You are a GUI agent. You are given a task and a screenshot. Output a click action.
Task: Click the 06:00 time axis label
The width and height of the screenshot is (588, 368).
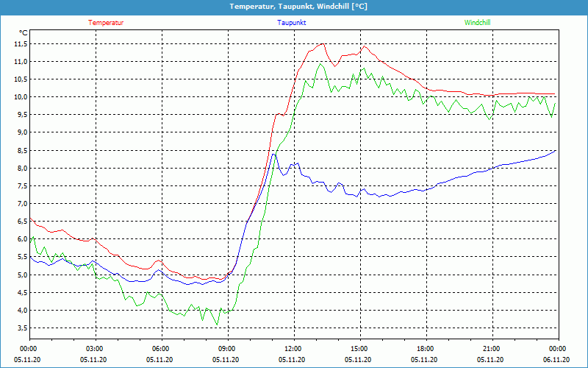161,349
